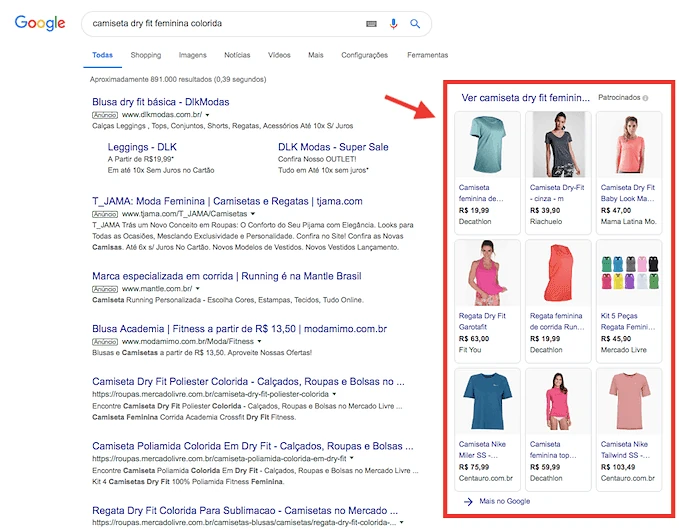Open Camiseta Poliamida Colorida Em Dry Fit result
The image size is (679, 530).
click(252, 446)
